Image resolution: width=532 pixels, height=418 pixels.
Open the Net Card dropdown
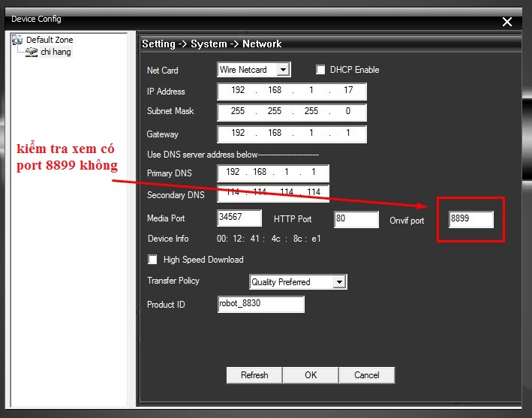[x=283, y=70]
